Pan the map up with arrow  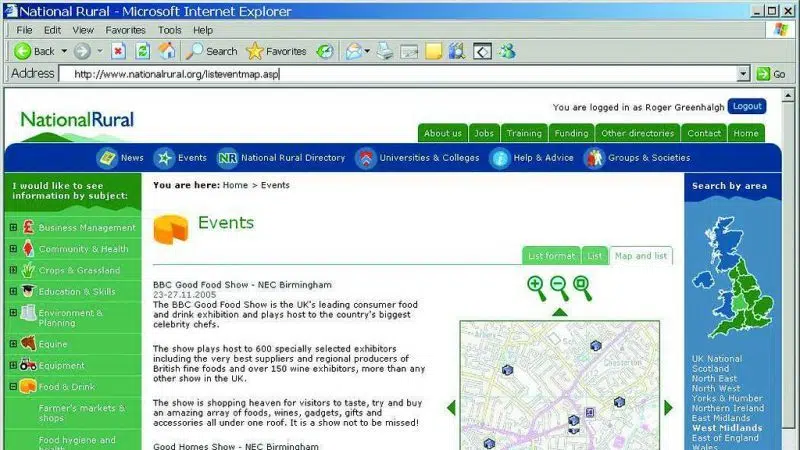pyautogui.click(x=560, y=312)
